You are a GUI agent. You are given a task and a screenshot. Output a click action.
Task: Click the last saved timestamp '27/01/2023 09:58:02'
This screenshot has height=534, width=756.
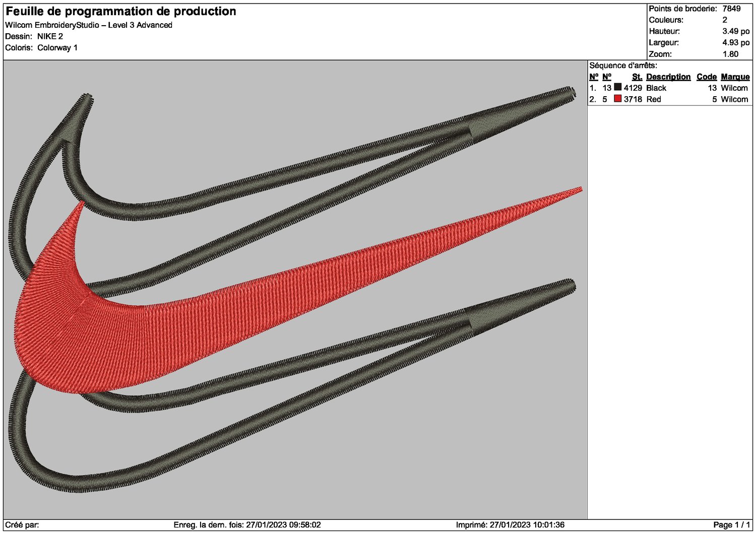coord(283,525)
